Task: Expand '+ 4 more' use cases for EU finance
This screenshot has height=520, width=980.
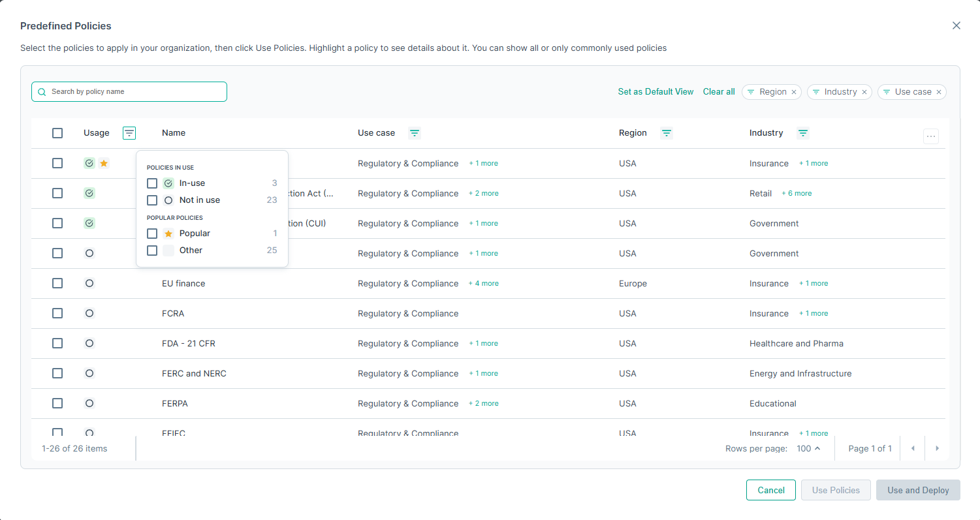Action: (484, 283)
